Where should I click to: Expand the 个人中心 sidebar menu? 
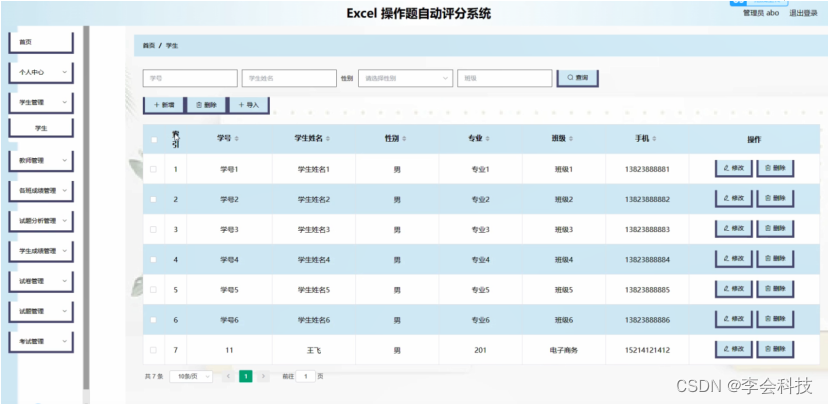click(x=41, y=73)
